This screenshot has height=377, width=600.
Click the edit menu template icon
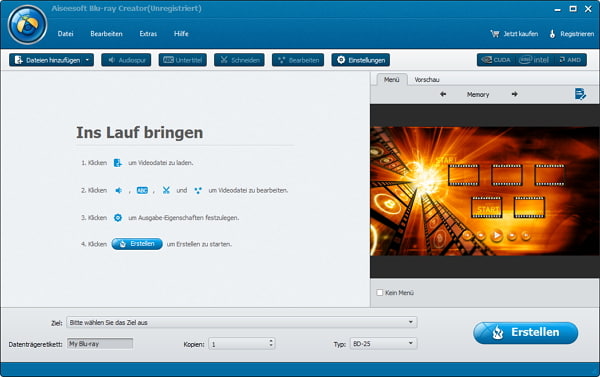580,94
